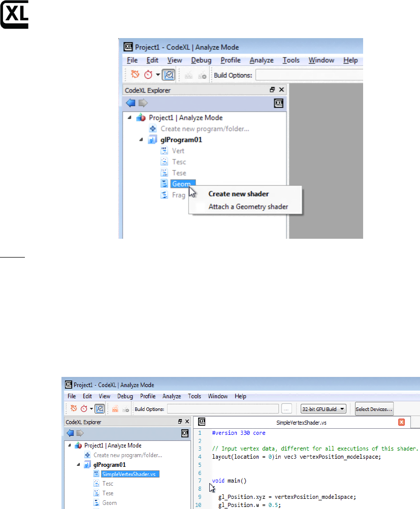Float the upper CodeXL Explorer panel

pos(272,90)
